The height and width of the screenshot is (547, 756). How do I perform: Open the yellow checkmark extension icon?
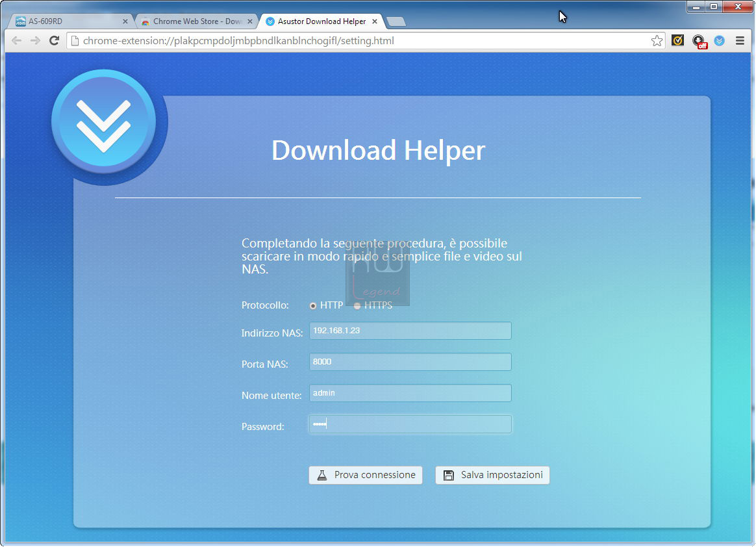[677, 40]
